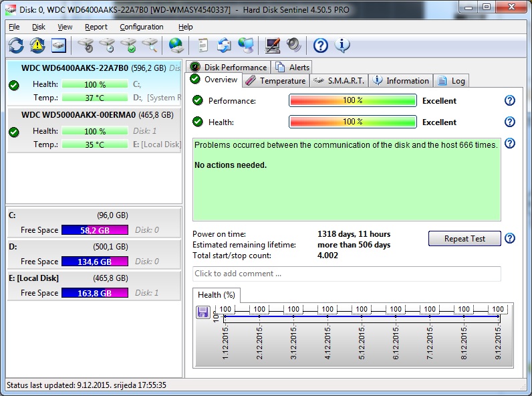Open the Temperature tab
The image size is (532, 396).
pos(275,80)
